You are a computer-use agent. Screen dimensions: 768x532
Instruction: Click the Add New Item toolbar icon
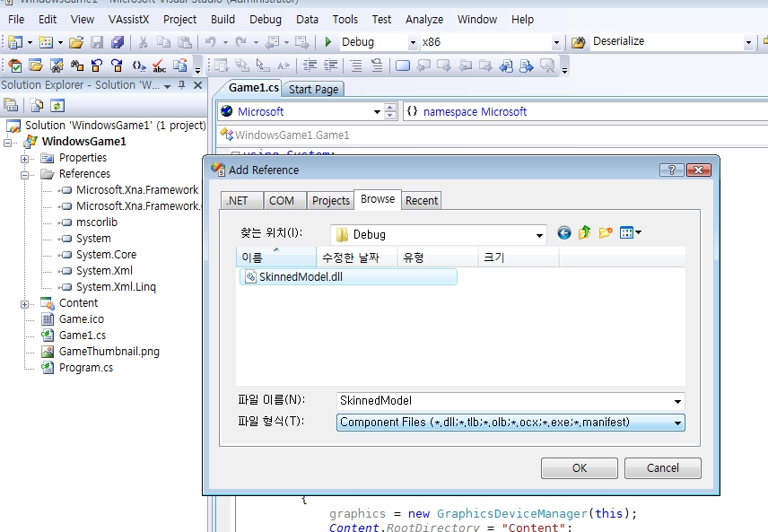click(x=46, y=42)
